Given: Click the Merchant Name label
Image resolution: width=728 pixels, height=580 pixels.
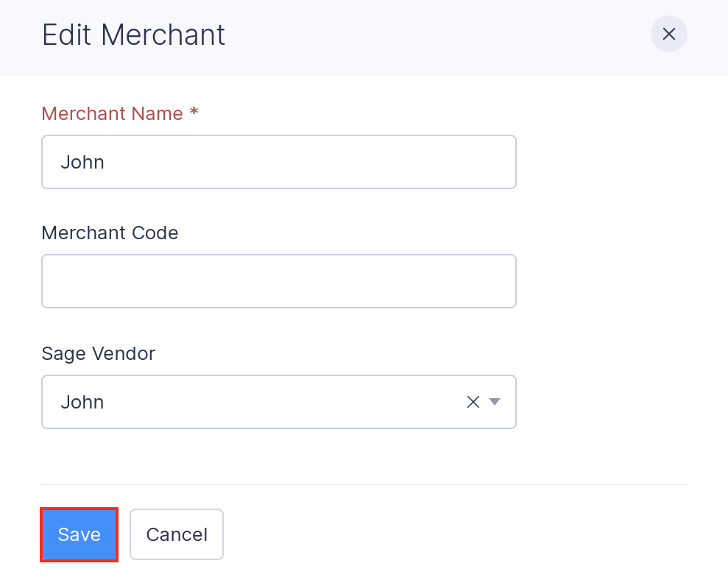Looking at the screenshot, I should coord(112,114).
